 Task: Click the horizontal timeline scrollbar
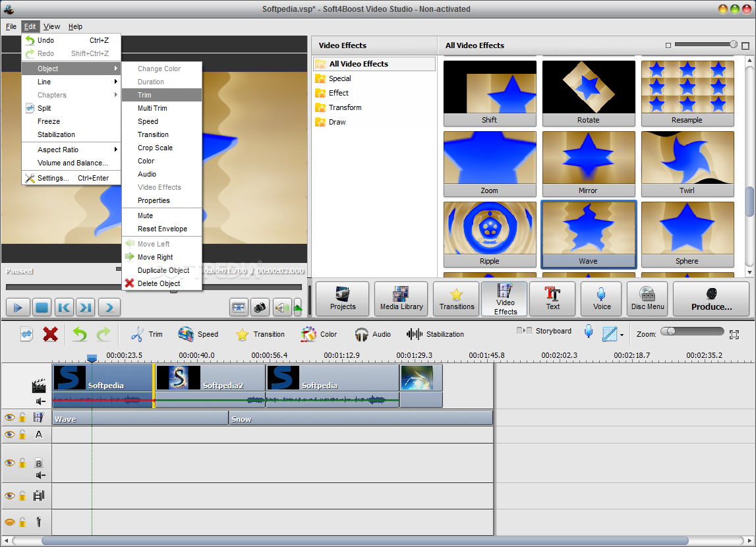point(365,540)
